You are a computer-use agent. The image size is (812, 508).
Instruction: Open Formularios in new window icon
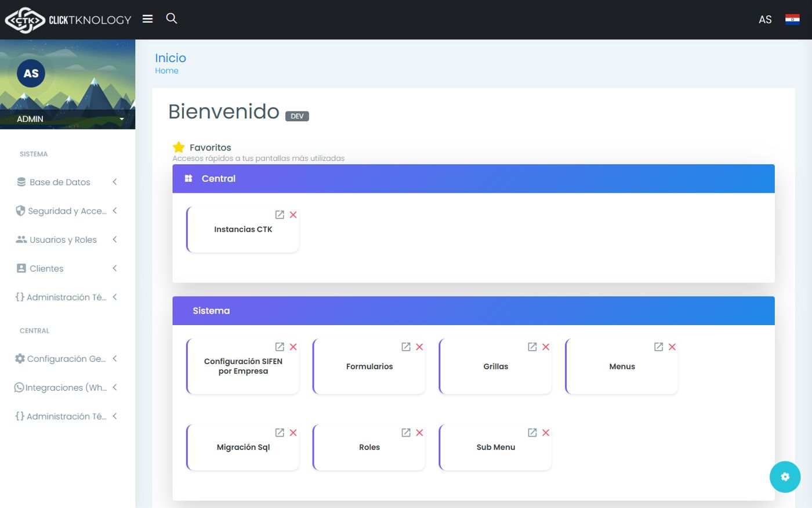(x=406, y=347)
